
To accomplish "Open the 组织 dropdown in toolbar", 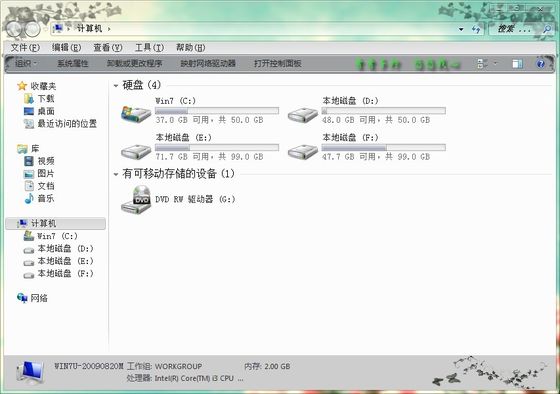I will (26, 63).
